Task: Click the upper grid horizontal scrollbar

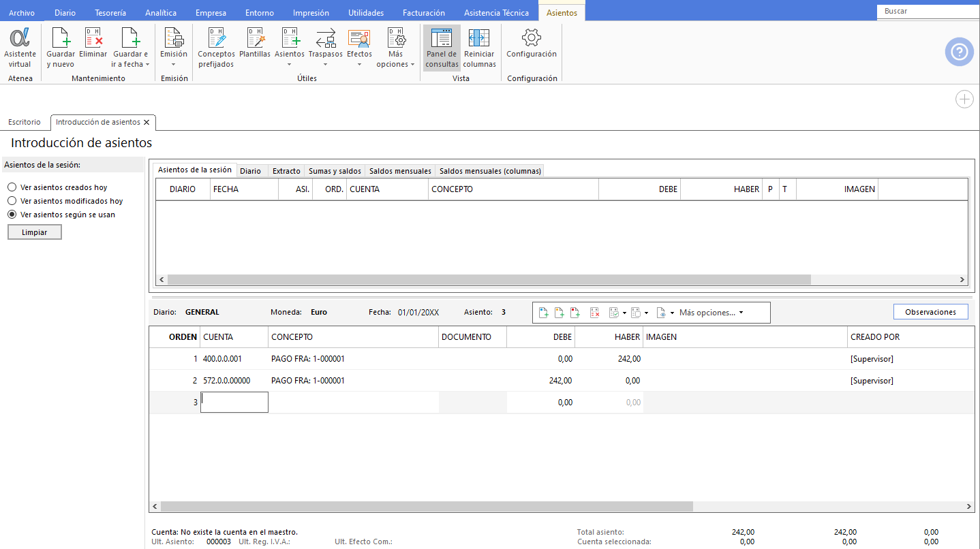Action: (x=489, y=279)
